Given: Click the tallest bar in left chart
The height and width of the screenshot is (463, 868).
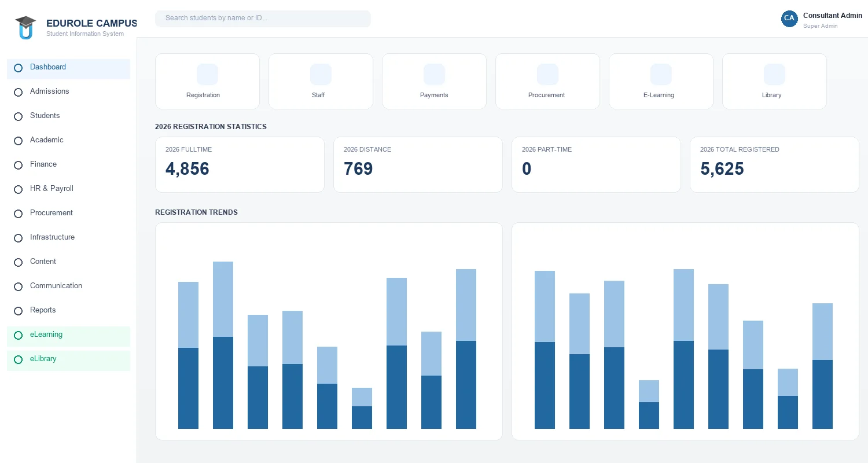Looking at the screenshot, I should [223, 345].
